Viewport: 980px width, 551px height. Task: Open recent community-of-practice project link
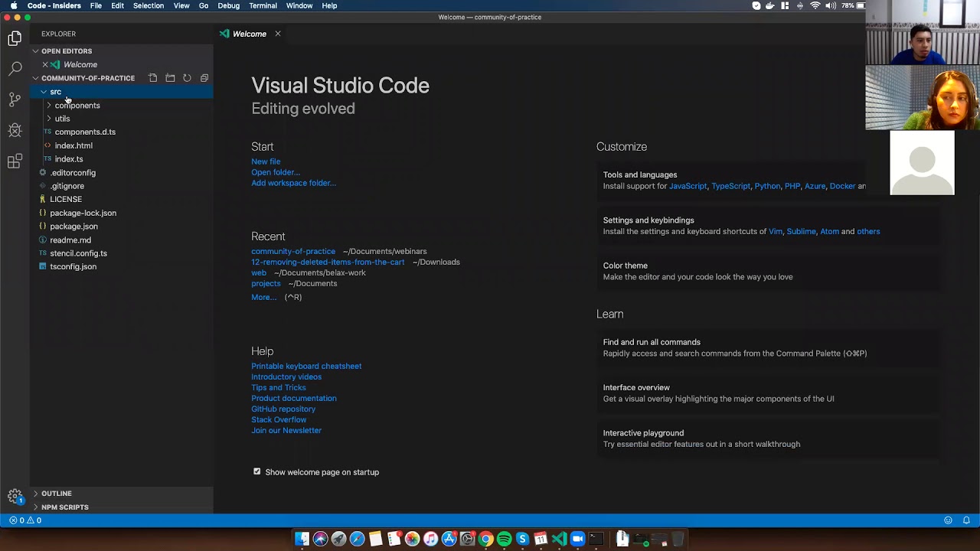point(293,251)
